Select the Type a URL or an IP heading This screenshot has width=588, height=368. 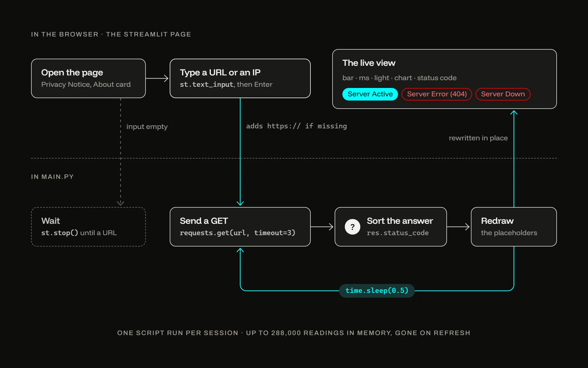(220, 72)
